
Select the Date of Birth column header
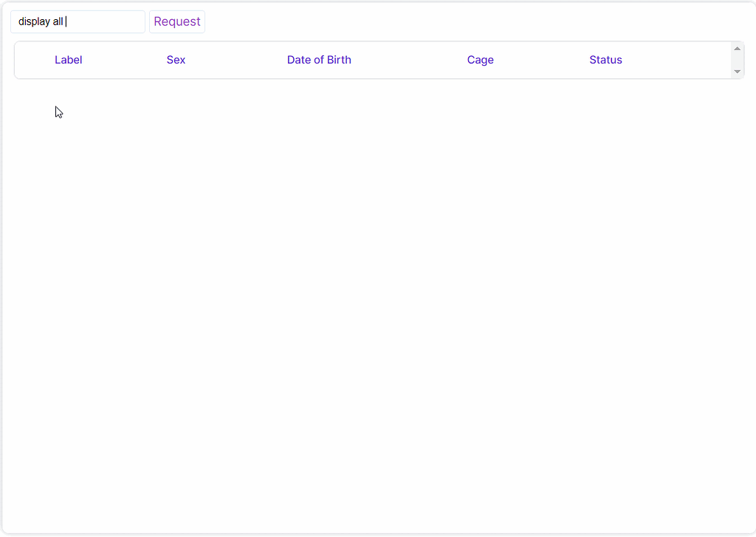coord(319,60)
